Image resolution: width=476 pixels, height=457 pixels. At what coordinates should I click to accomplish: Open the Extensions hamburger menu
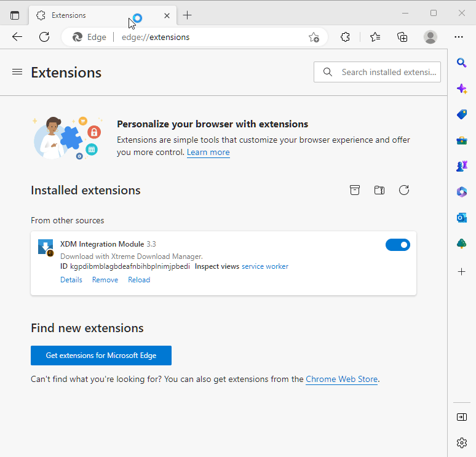pos(17,72)
